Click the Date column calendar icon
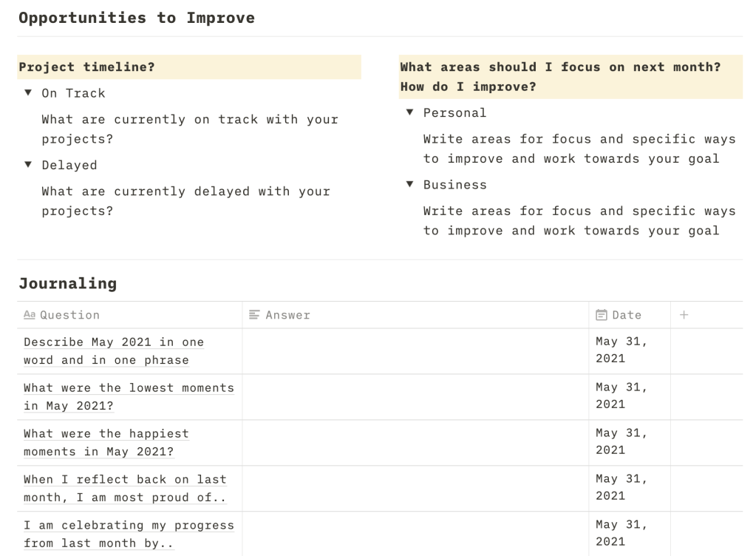 click(x=602, y=315)
